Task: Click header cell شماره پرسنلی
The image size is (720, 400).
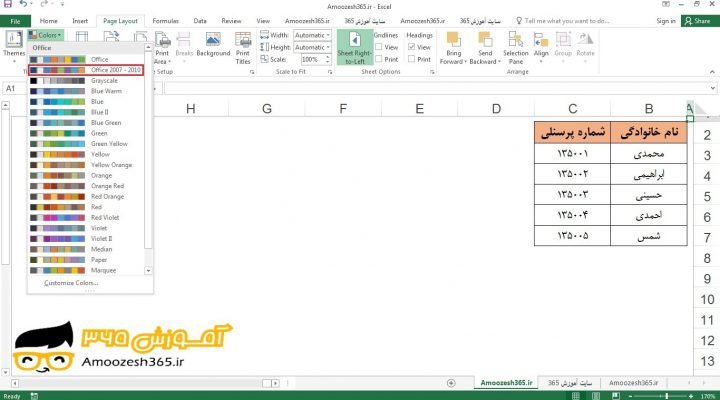Action: point(573,132)
